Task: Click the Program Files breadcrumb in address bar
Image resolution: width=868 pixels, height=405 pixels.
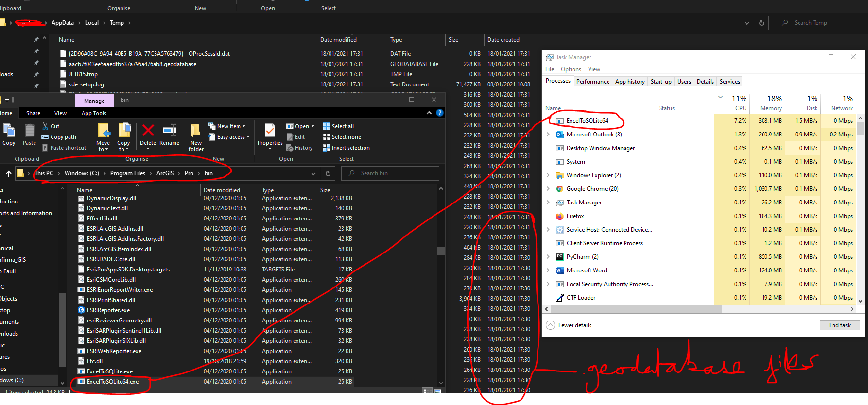Action: click(x=128, y=173)
